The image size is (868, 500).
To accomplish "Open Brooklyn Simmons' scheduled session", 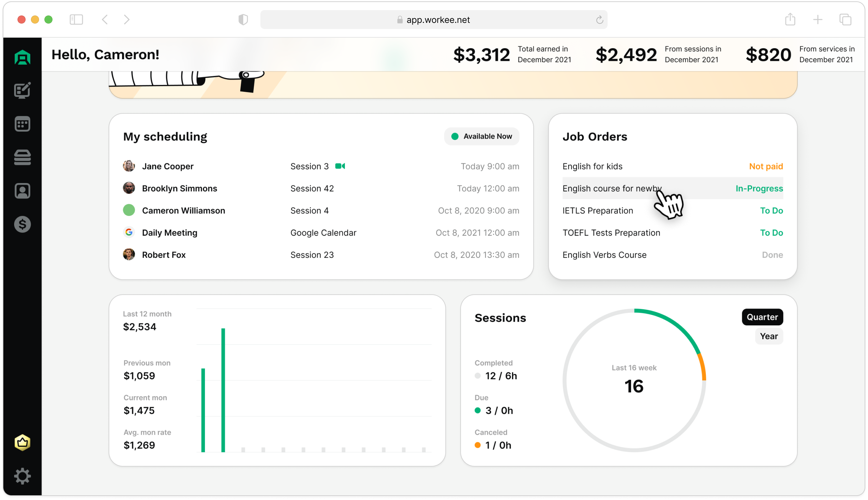I will pos(179,188).
